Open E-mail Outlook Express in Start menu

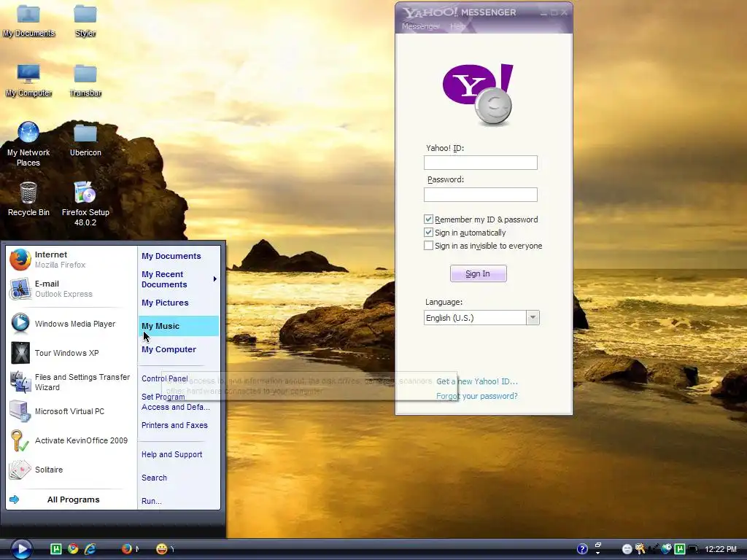[x=71, y=289]
